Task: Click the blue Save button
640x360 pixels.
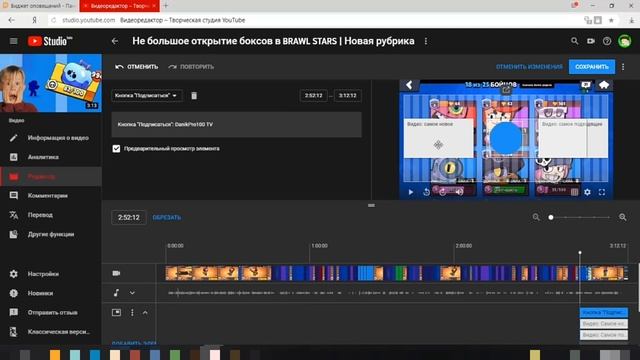Action: (592, 67)
